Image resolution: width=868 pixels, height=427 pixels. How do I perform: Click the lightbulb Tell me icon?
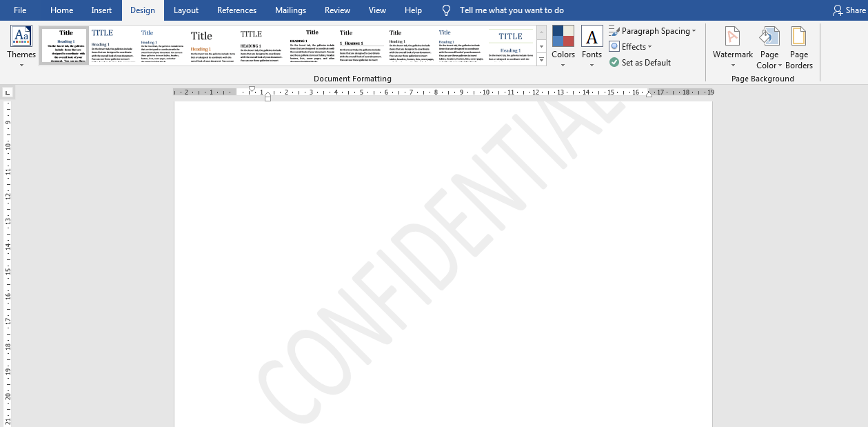point(447,10)
